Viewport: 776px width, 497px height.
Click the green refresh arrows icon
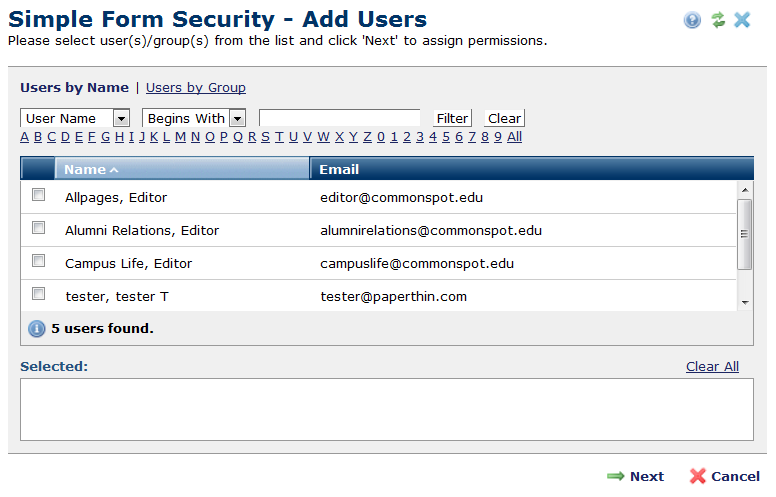pos(717,20)
